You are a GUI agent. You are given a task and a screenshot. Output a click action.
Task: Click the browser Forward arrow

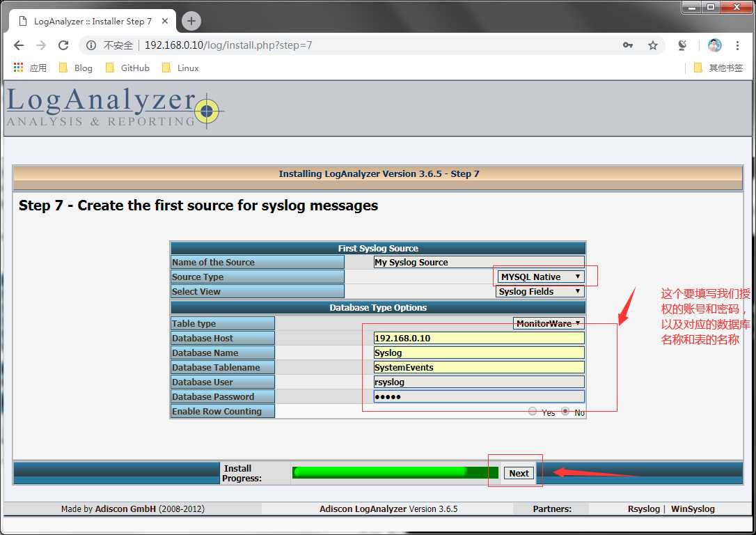pos(41,45)
